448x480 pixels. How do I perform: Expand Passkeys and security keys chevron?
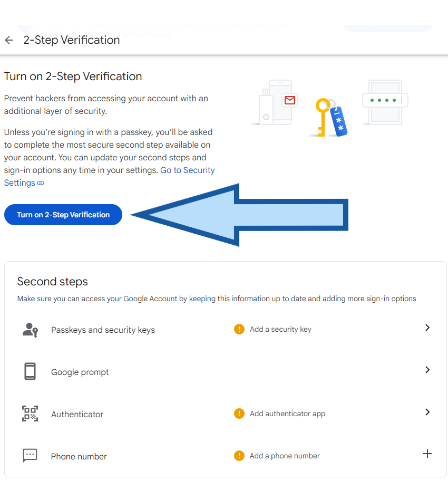(x=427, y=328)
